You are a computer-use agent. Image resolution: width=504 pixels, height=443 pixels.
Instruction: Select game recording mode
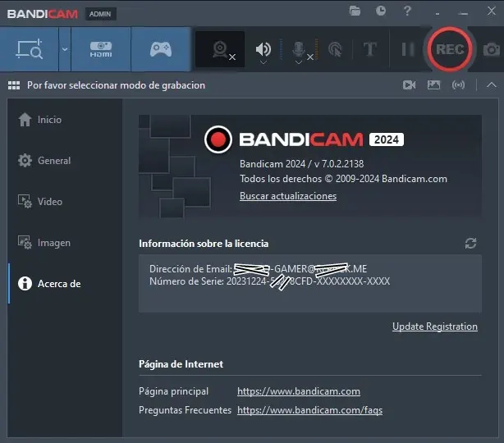(161, 49)
